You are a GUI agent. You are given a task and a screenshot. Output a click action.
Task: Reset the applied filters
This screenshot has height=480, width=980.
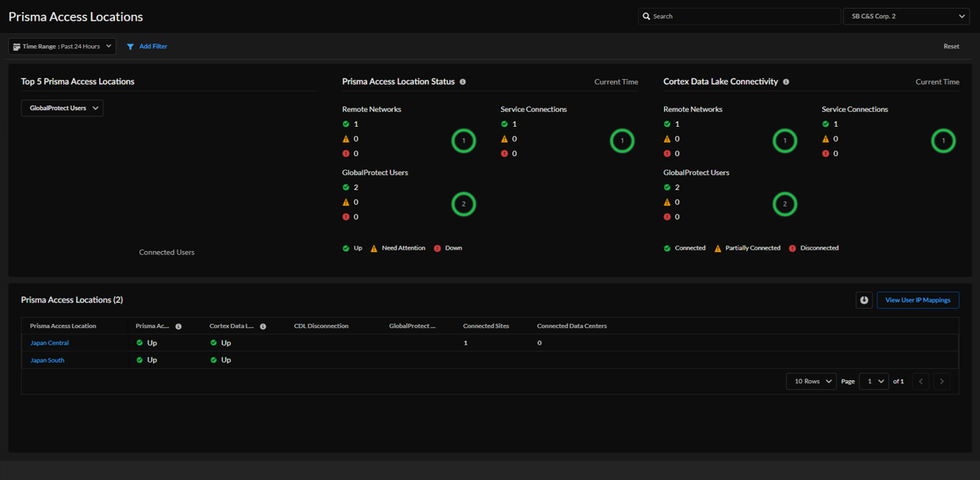click(x=951, y=47)
